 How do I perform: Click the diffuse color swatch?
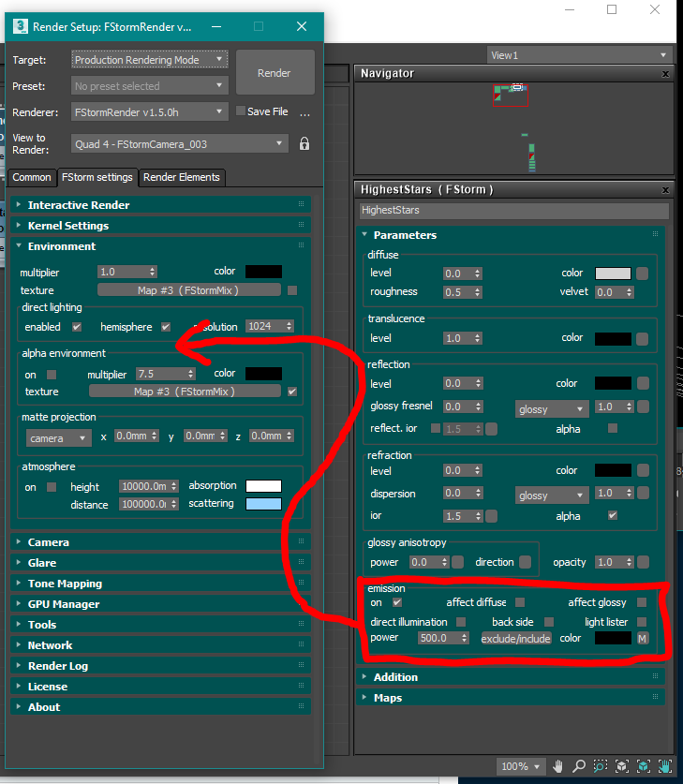point(613,274)
